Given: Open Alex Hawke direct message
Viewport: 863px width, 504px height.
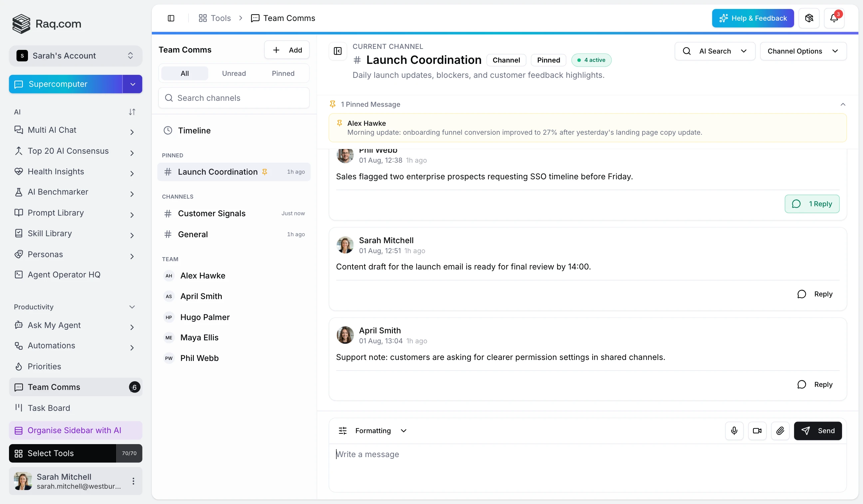Looking at the screenshot, I should [234, 275].
